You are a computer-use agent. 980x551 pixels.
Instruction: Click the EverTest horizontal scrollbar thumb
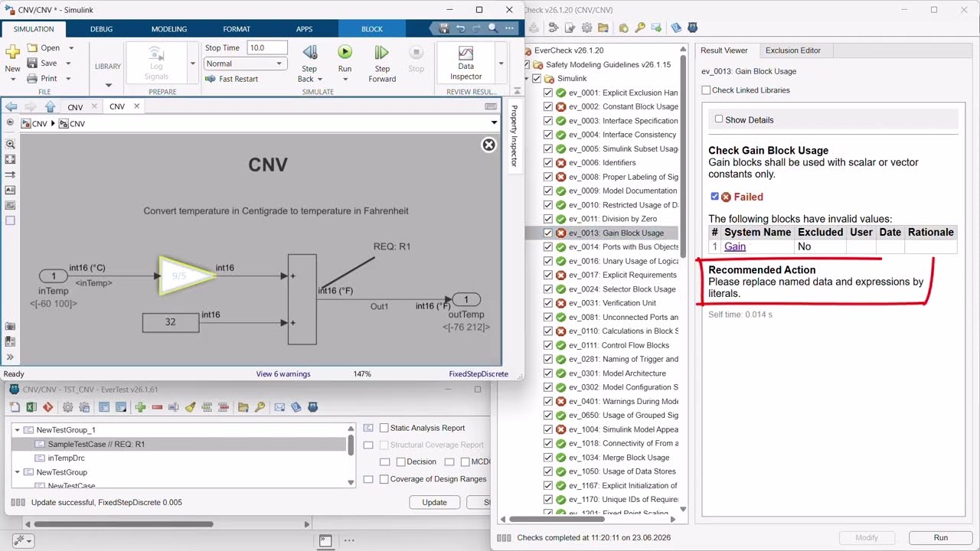[x=123, y=524]
